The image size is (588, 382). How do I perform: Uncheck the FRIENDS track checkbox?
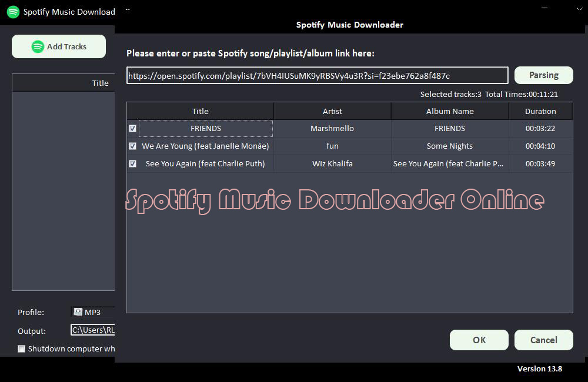click(x=133, y=128)
